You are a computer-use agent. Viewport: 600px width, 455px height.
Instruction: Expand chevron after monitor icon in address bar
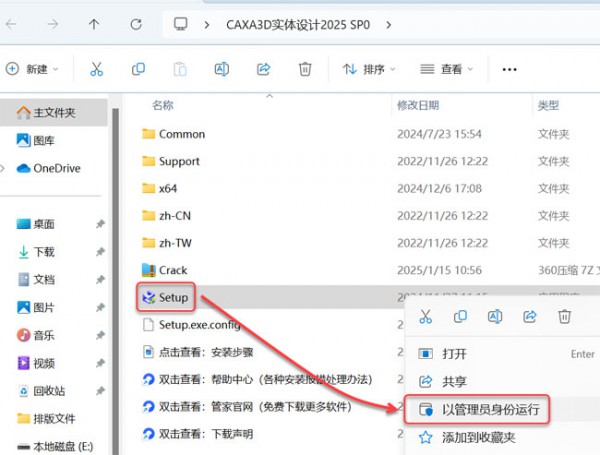tap(207, 25)
